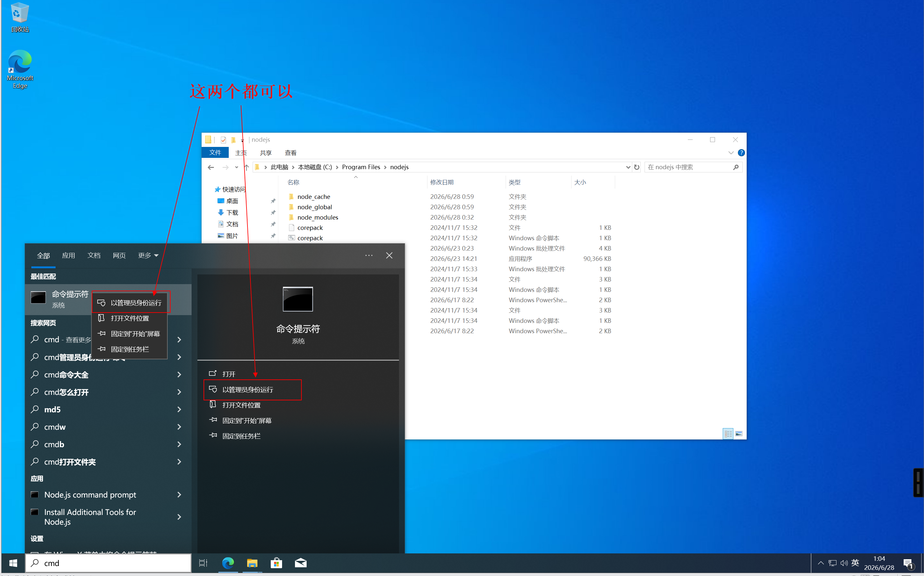The height and width of the screenshot is (576, 924).
Task: Expand the md5 suggestion arrow
Action: tap(179, 410)
